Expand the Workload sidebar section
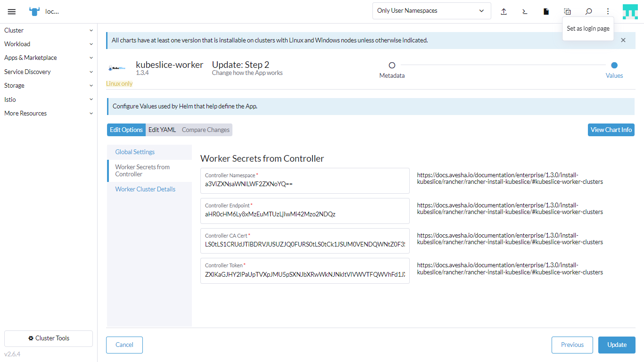Screen dimensions: 644x362 tap(49, 44)
